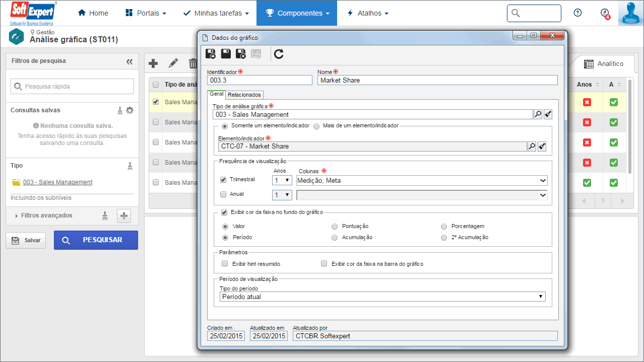Click the save and close disk icon
This screenshot has height=362, width=644.
(241, 54)
